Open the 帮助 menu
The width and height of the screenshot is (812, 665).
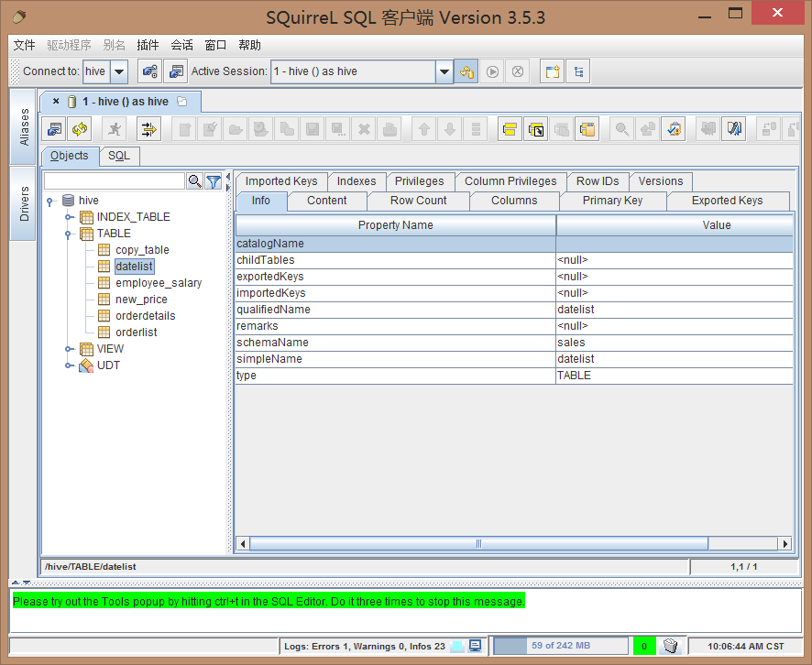(249, 45)
